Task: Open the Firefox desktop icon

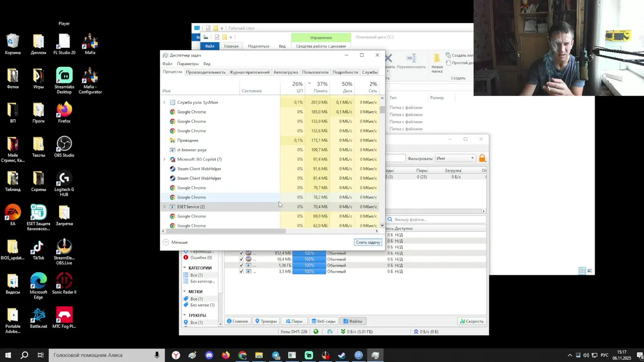Action: point(64,113)
